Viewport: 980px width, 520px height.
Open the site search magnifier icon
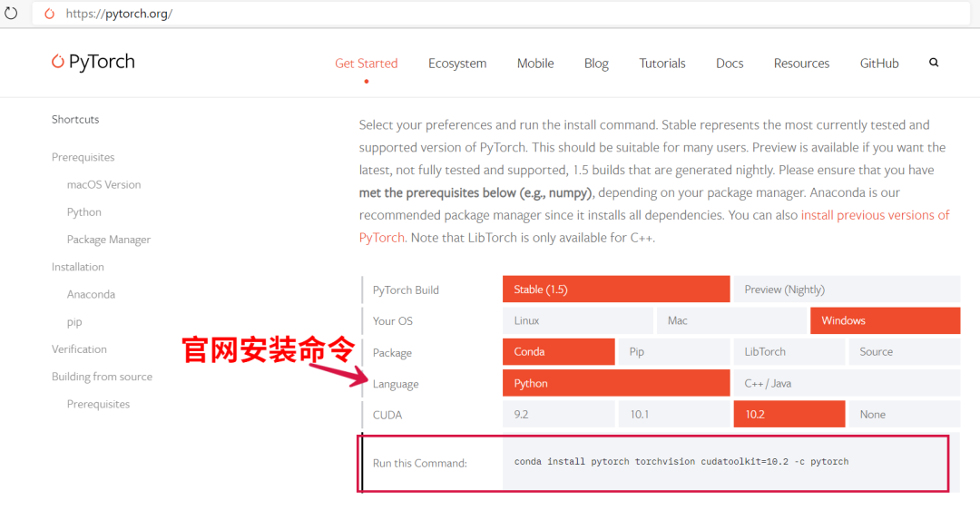934,63
